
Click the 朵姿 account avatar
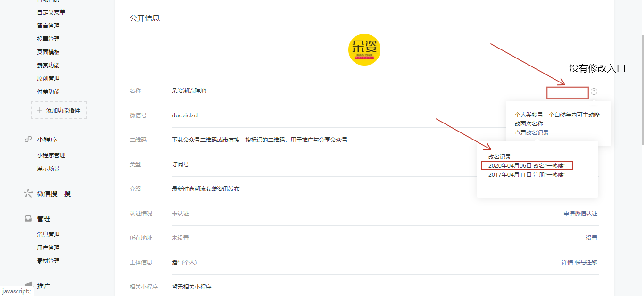[364, 49]
